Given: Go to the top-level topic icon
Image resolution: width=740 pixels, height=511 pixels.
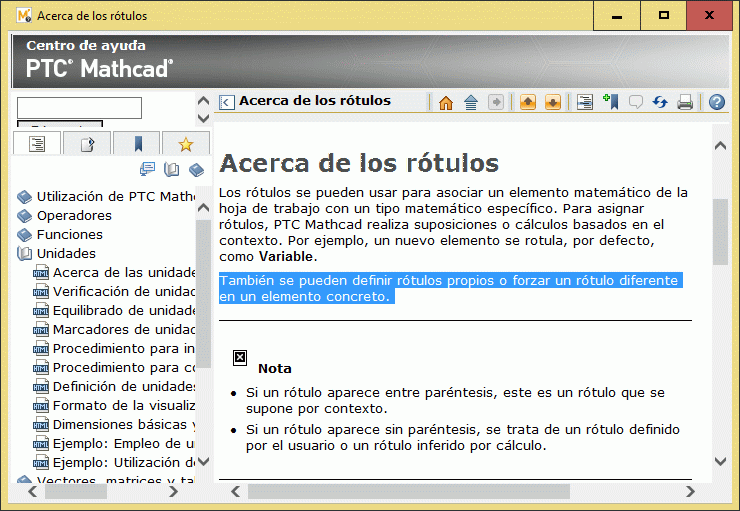Looking at the screenshot, I should pyautogui.click(x=471, y=102).
